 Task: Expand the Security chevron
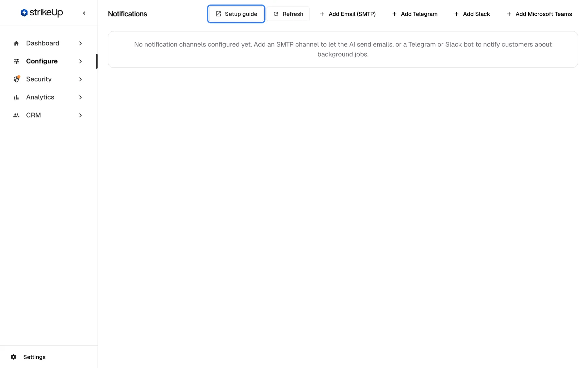[x=80, y=79]
